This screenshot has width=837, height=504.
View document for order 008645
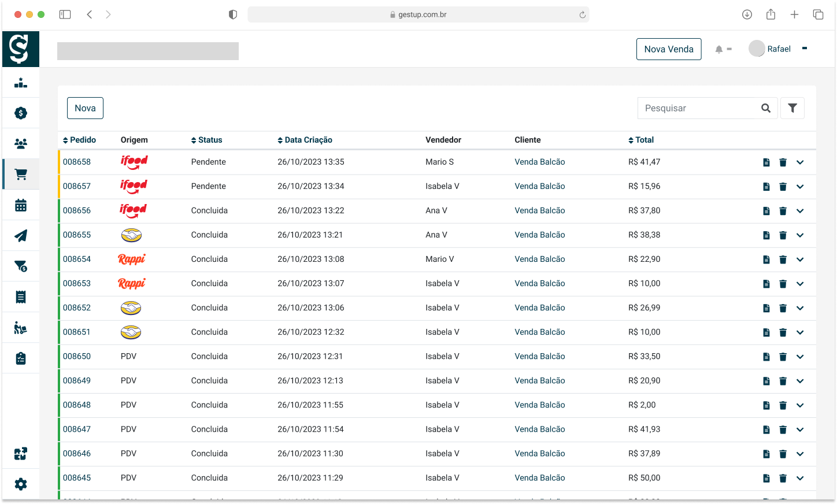point(766,478)
